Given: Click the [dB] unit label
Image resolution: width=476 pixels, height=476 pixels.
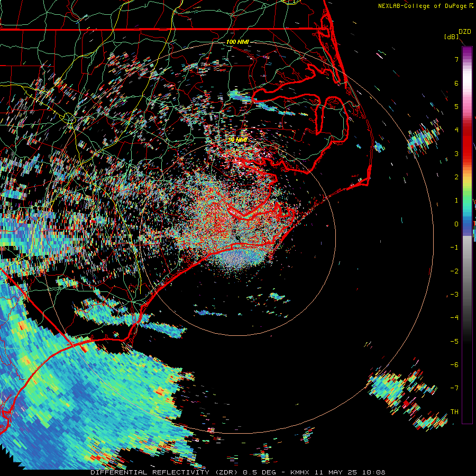Looking at the screenshot, I should 452,37.
